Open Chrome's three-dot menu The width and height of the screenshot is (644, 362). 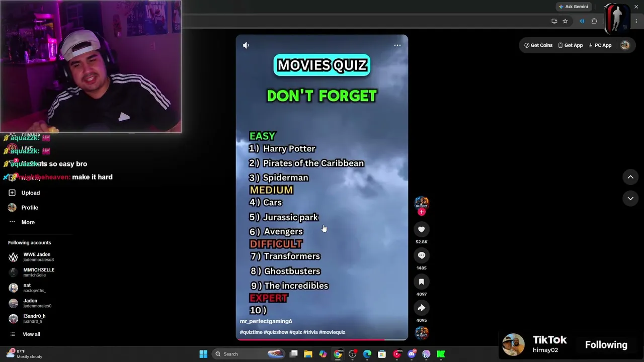636,21
